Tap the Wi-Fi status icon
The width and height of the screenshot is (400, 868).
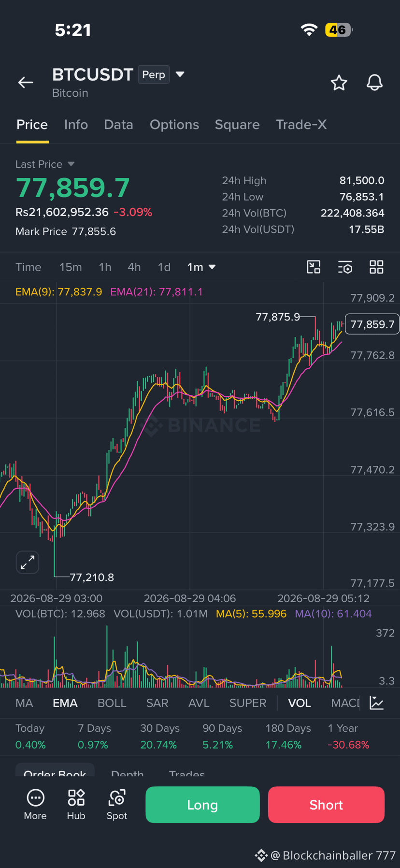pos(309,30)
